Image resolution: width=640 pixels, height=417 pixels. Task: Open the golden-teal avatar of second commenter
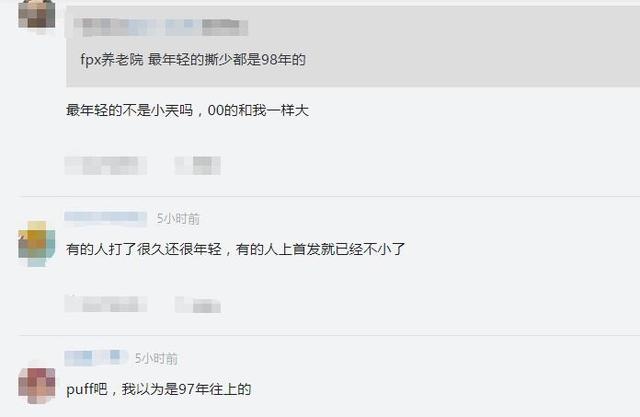(37, 244)
